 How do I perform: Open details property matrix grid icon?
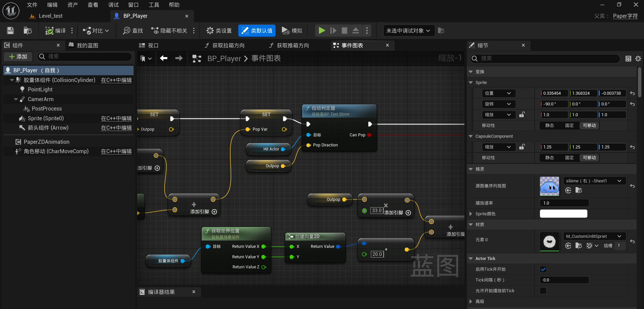(629, 58)
